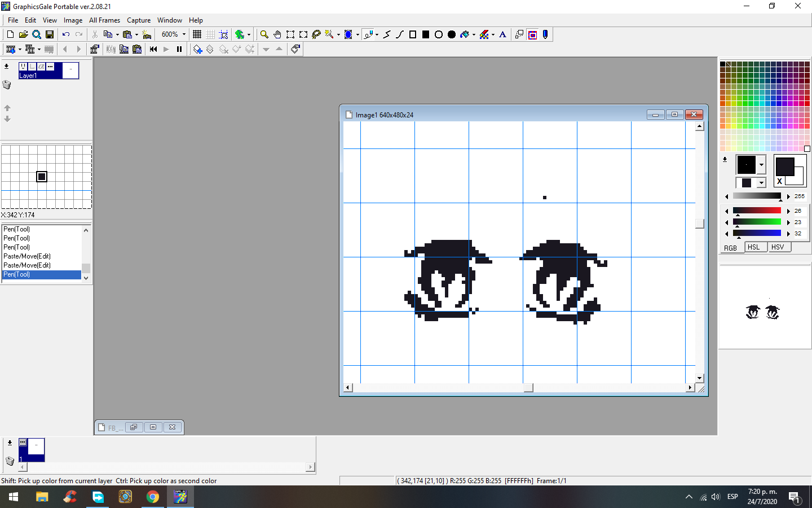This screenshot has height=508, width=812.
Task: Select the Lasso selection tool
Action: 316,34
